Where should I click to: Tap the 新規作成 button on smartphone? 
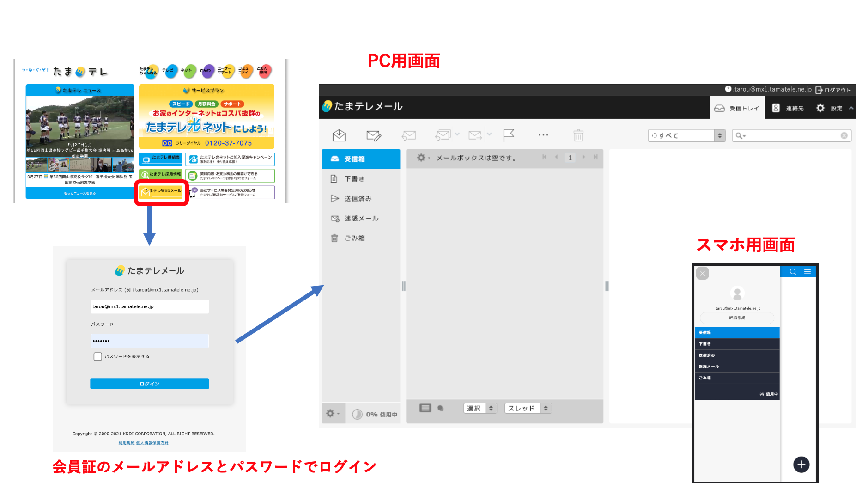click(x=737, y=318)
